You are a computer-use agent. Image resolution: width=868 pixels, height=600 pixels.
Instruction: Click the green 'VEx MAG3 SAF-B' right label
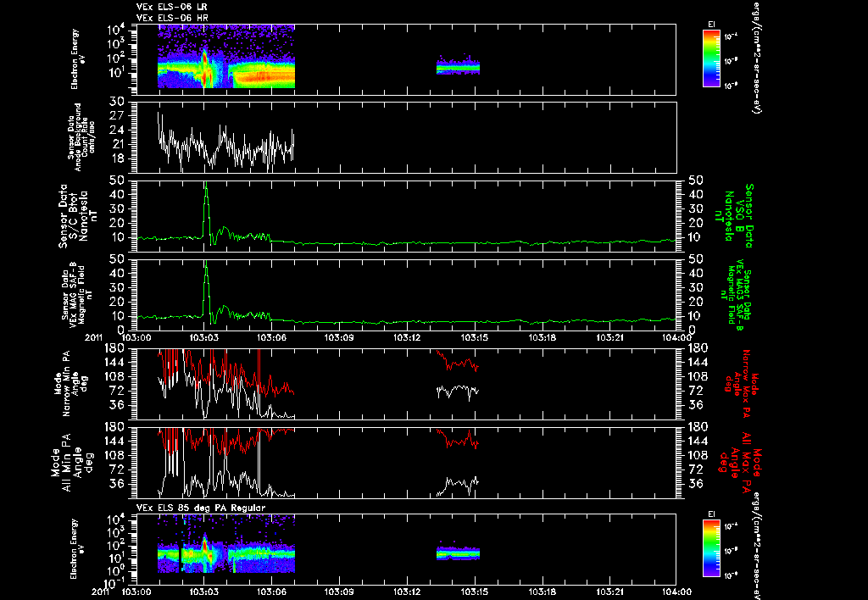(737, 294)
